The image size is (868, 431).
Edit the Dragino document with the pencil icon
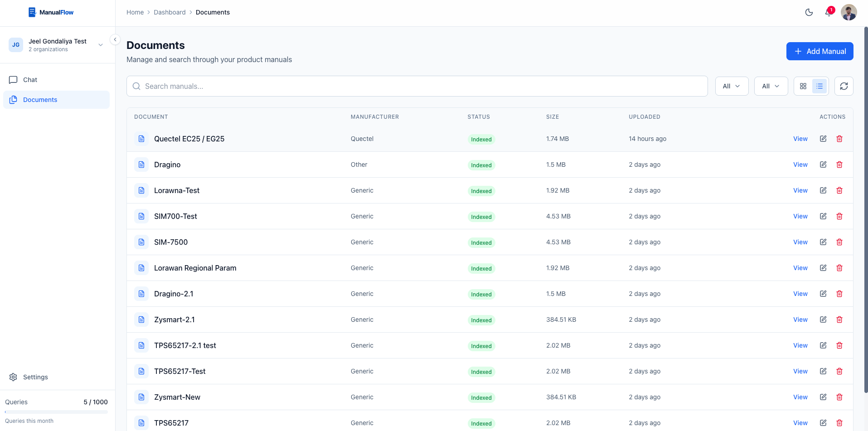pos(823,165)
